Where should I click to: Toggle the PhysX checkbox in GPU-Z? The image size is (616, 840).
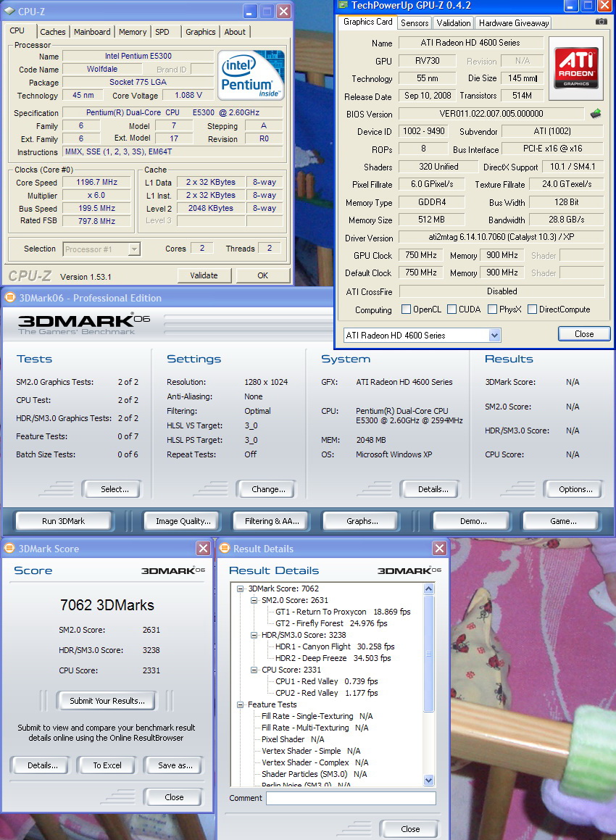pyautogui.click(x=492, y=309)
